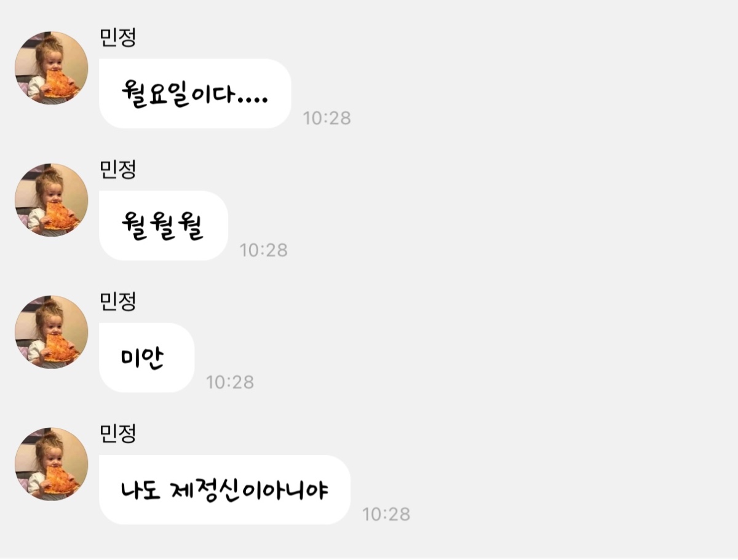This screenshot has width=738, height=560.
Task: Click the 10:28 time after 나도 제정신이아니야
Action: [386, 515]
